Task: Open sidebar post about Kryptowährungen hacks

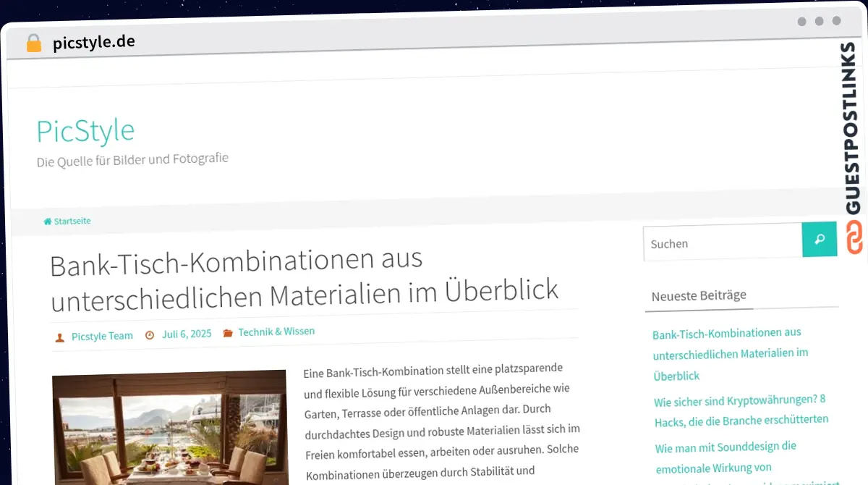Action: (741, 410)
